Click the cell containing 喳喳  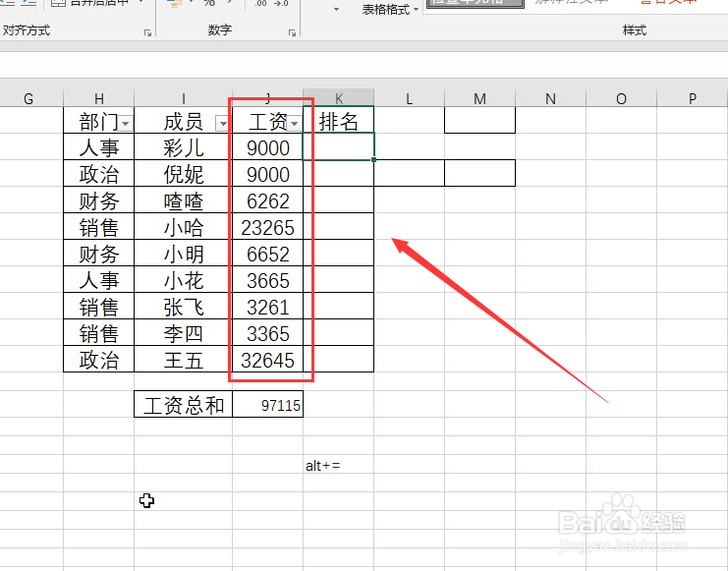pos(184,200)
